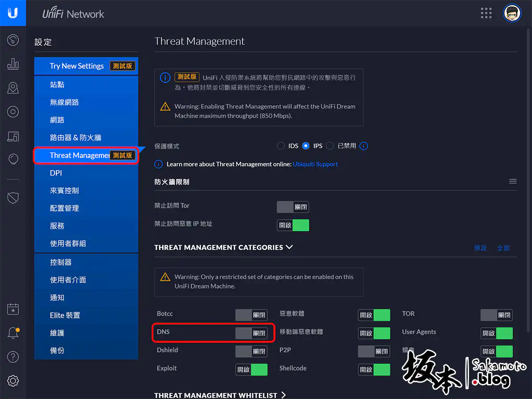Screen dimensions: 532x399
Task: Expand the Threat Management Whitelist section
Action: point(283,395)
